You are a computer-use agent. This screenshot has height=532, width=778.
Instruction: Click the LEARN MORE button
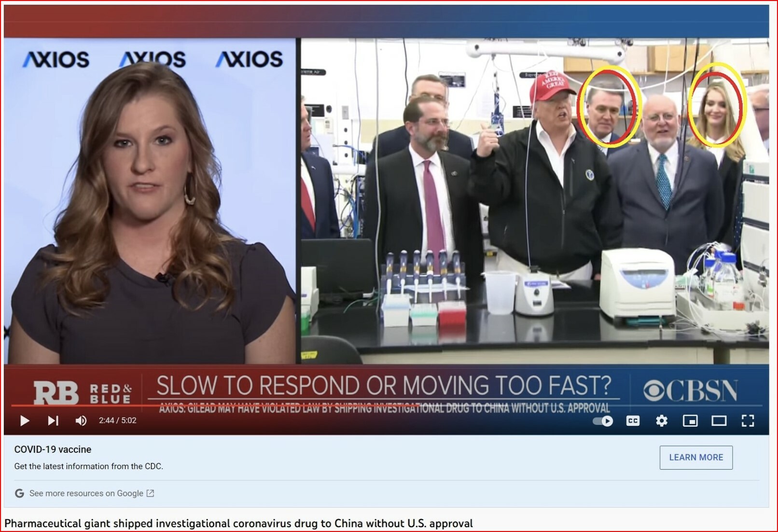[x=695, y=457]
